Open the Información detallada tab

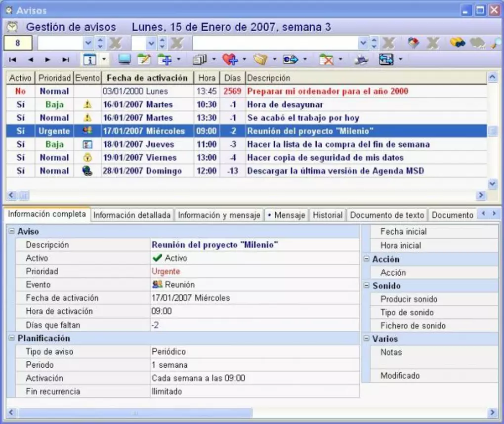pos(132,215)
